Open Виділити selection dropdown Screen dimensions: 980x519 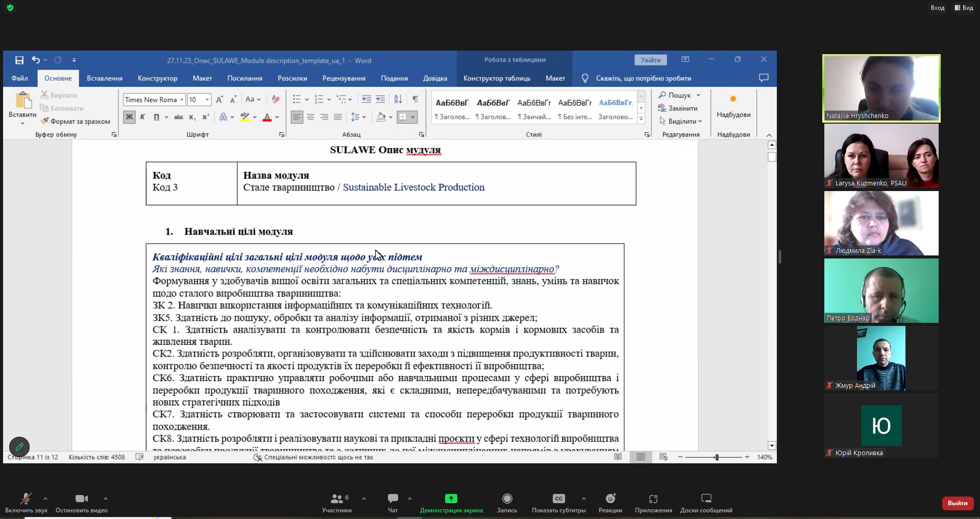[x=681, y=122]
